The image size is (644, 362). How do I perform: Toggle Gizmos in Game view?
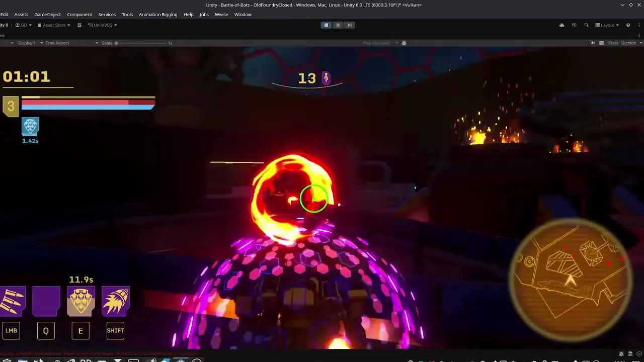coord(628,43)
